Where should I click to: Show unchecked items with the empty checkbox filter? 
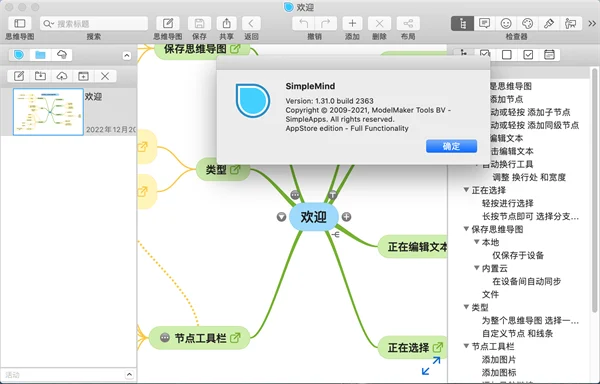point(507,55)
